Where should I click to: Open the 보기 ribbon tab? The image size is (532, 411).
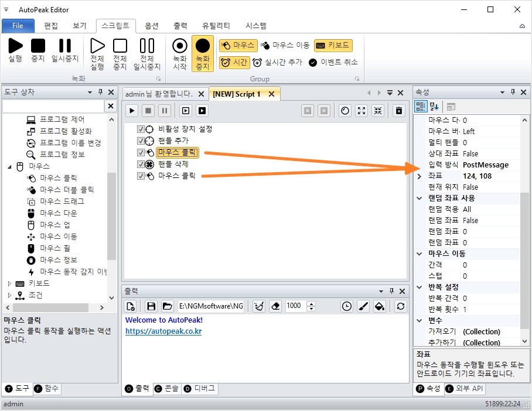click(x=80, y=26)
